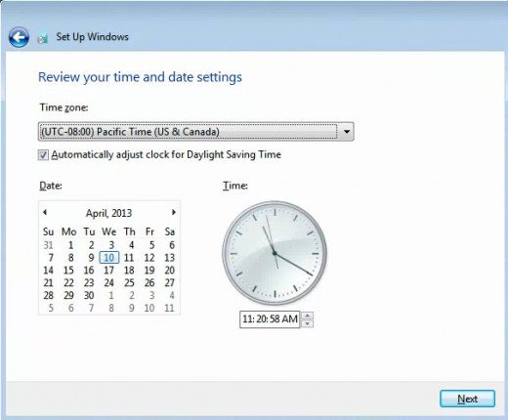Click the Set Up Windows wizard icon
508x420 pixels.
42,38
